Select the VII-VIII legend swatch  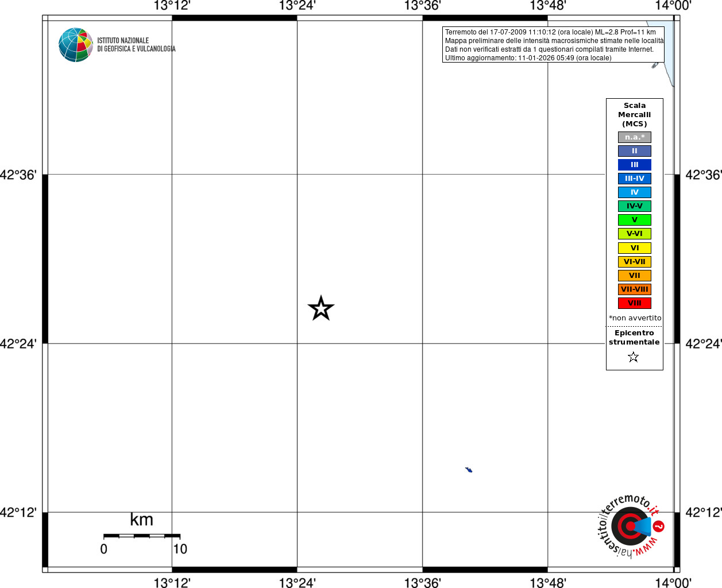(x=635, y=289)
